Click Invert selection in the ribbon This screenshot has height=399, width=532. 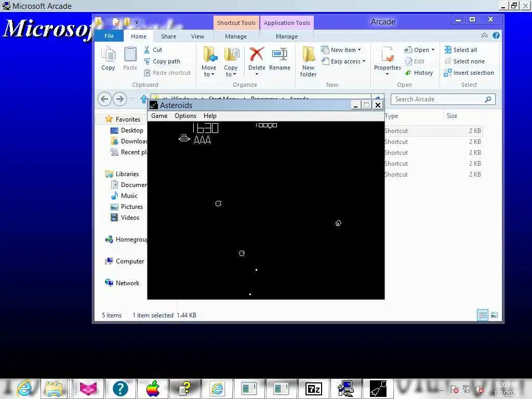(469, 73)
